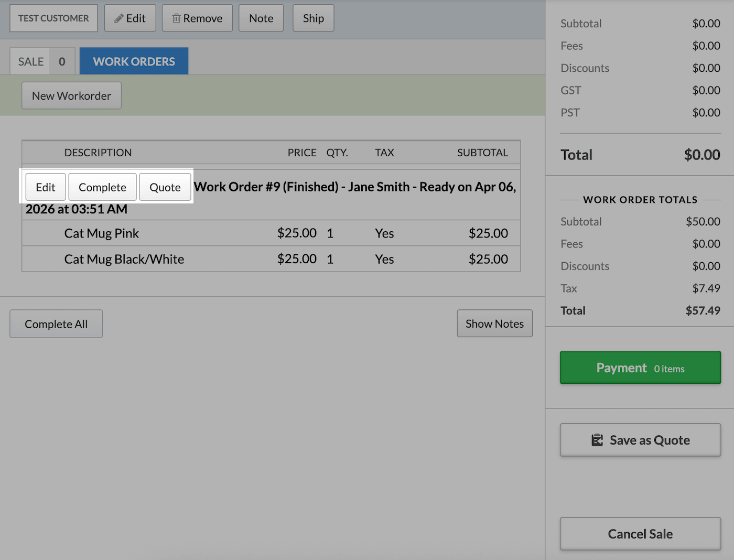Click Cat Mug Pink $25.00 price
Screen dimensions: 734x560
(297, 233)
